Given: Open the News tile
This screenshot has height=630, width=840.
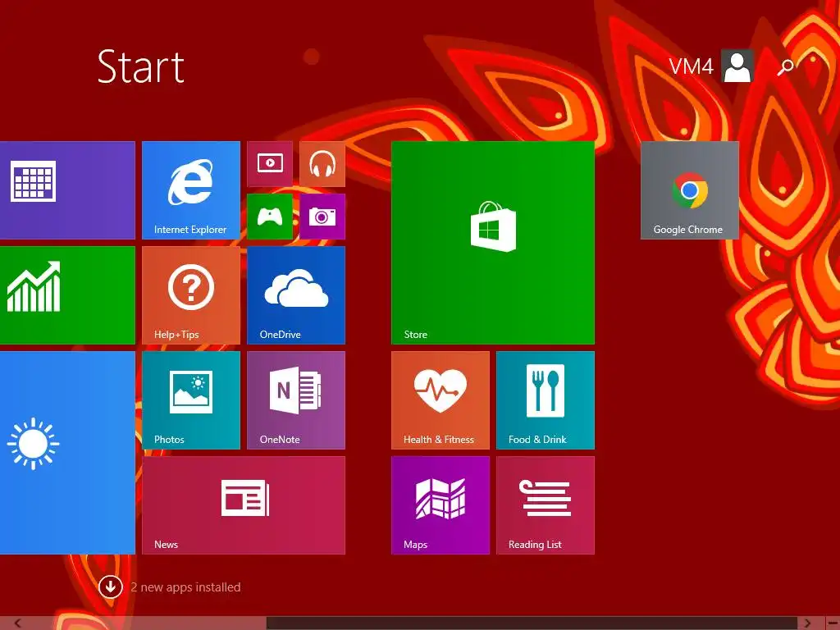Looking at the screenshot, I should click(243, 505).
